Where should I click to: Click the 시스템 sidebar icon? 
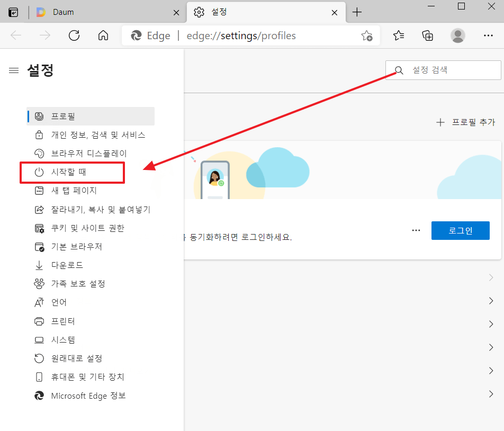click(39, 339)
